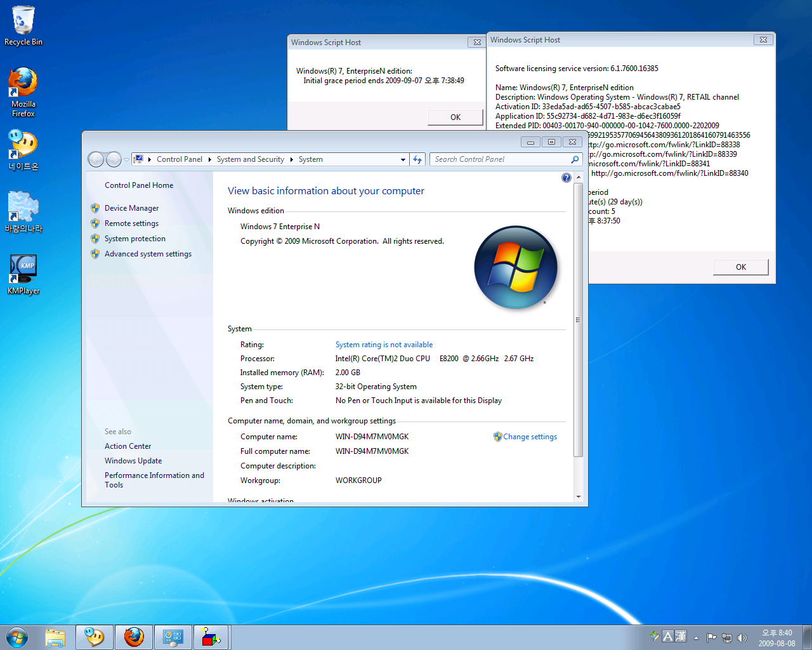This screenshot has height=650, width=812.
Task: Open the Recycle Bin desktop icon
Action: click(23, 25)
